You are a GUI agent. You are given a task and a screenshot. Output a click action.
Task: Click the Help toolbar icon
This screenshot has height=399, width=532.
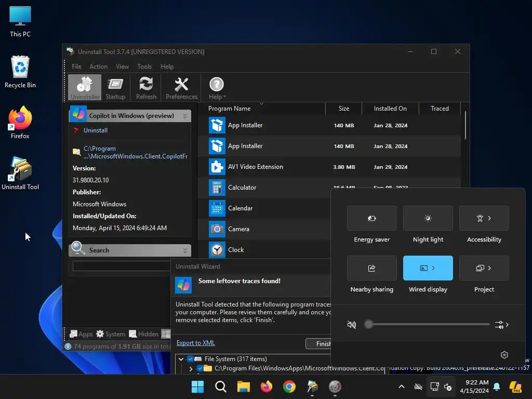[x=217, y=87]
